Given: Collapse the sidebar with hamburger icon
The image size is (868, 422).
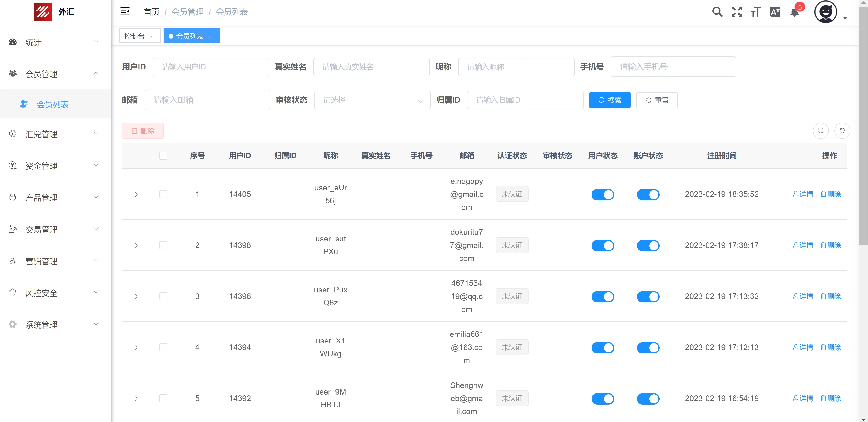Looking at the screenshot, I should click(x=125, y=12).
